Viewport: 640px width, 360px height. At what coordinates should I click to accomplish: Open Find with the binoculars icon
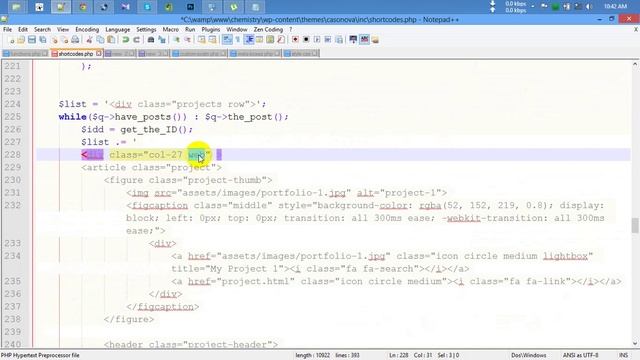151,40
